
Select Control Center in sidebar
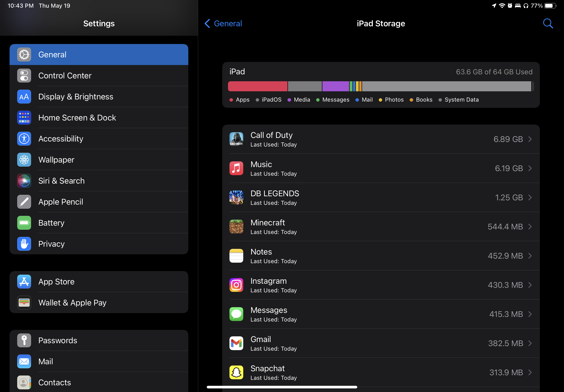(x=65, y=76)
